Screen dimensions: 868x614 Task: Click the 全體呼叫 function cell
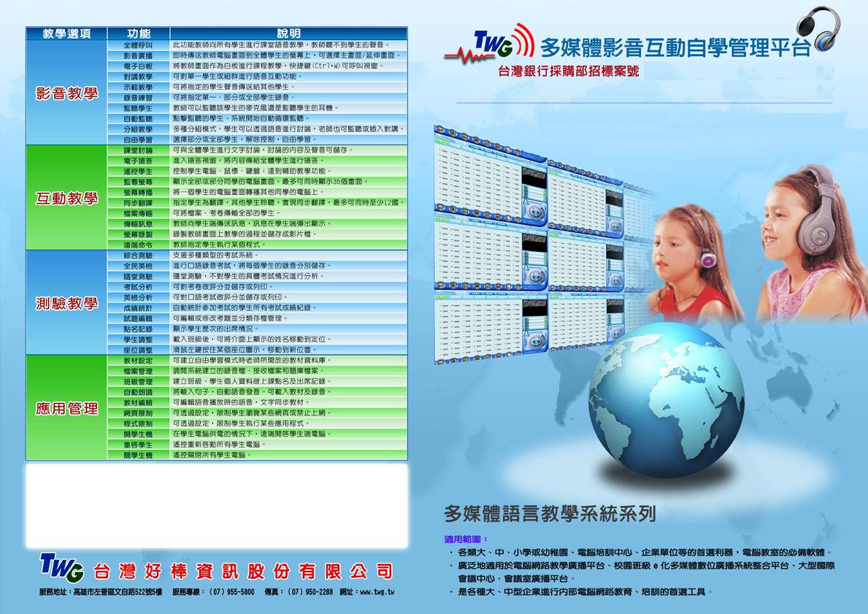[x=138, y=45]
